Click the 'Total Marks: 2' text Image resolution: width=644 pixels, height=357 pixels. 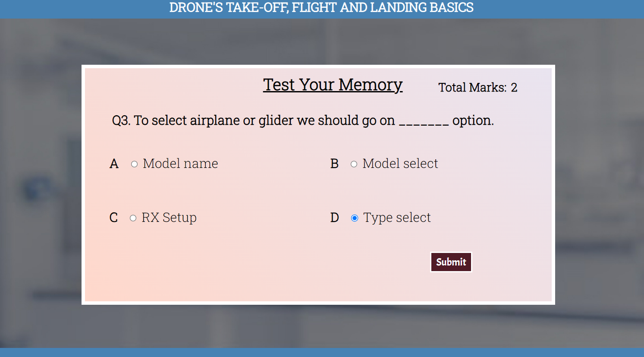tap(478, 87)
